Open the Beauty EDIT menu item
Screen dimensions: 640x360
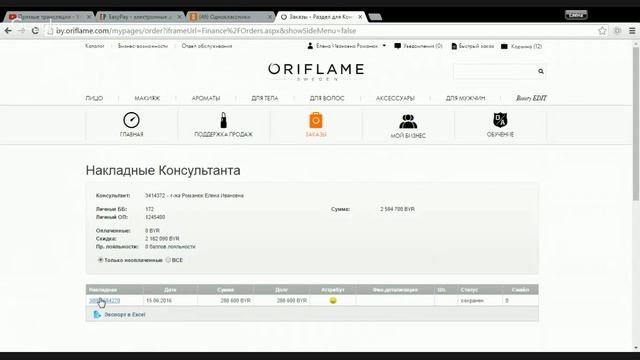tap(531, 98)
